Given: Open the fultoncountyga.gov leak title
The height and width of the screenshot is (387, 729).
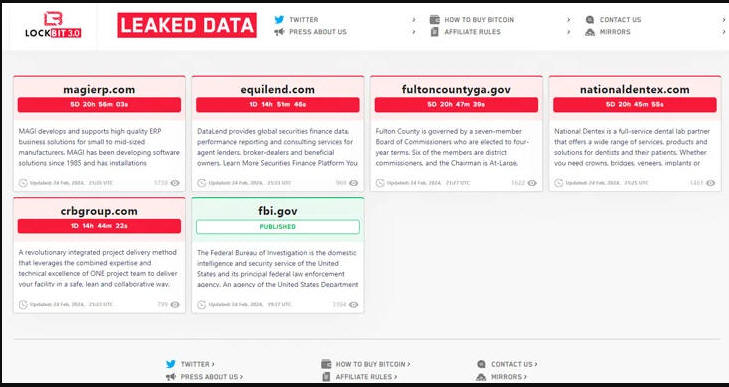Looking at the screenshot, I should click(x=456, y=89).
